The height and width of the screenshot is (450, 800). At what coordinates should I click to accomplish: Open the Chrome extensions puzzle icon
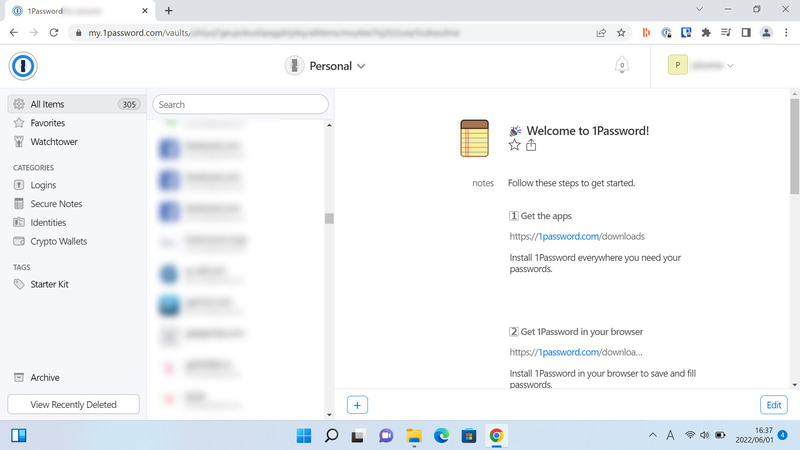coord(706,33)
